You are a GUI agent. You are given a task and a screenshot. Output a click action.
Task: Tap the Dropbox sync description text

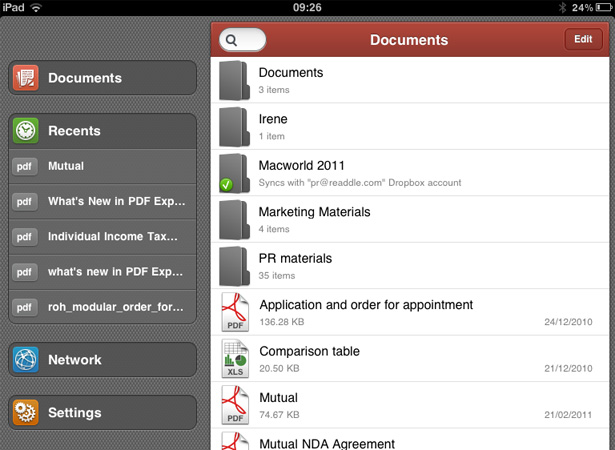360,183
